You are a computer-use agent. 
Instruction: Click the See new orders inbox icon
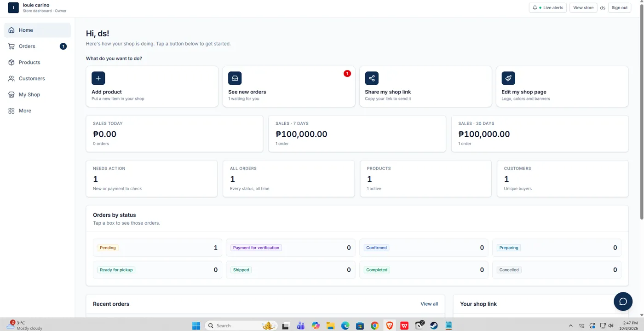point(235,78)
